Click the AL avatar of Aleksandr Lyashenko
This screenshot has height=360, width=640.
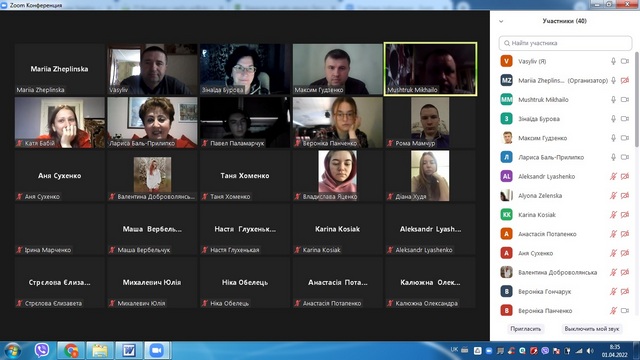pyautogui.click(x=506, y=176)
